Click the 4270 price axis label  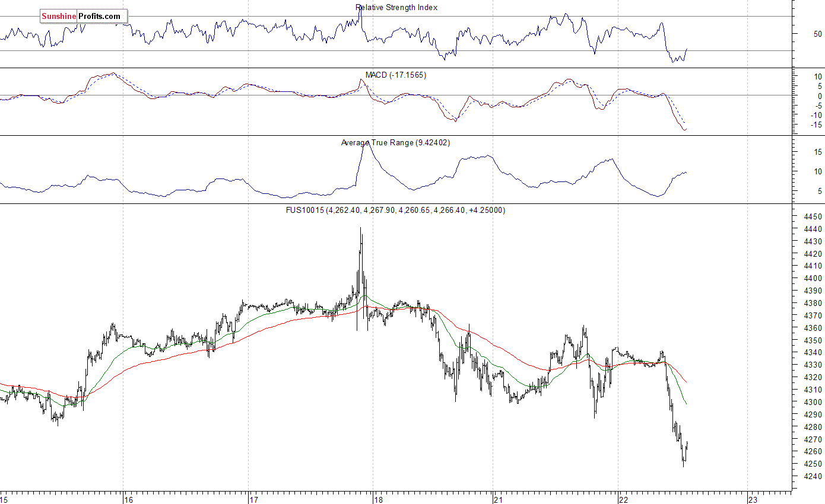[x=813, y=439]
